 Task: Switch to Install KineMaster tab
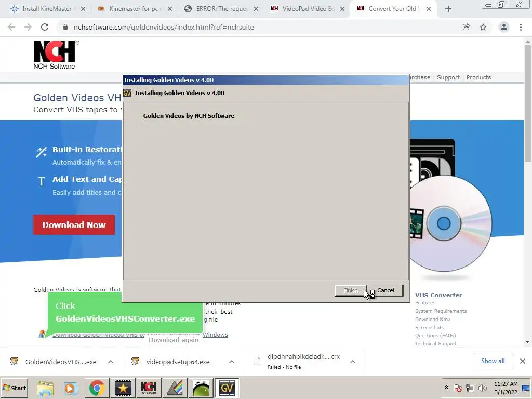[47, 9]
